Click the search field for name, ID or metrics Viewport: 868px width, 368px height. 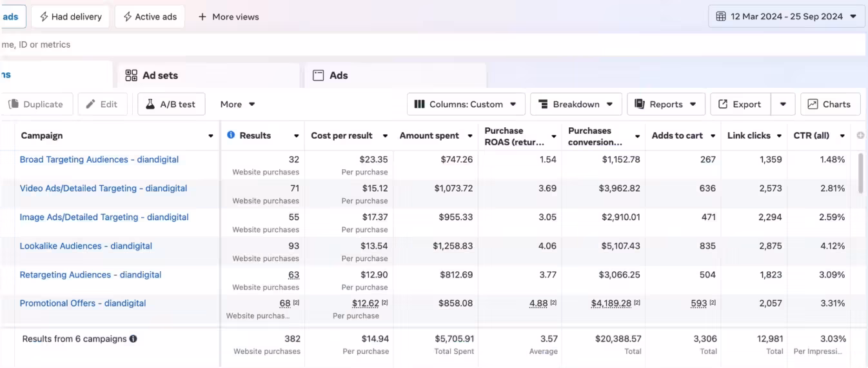tap(433, 45)
